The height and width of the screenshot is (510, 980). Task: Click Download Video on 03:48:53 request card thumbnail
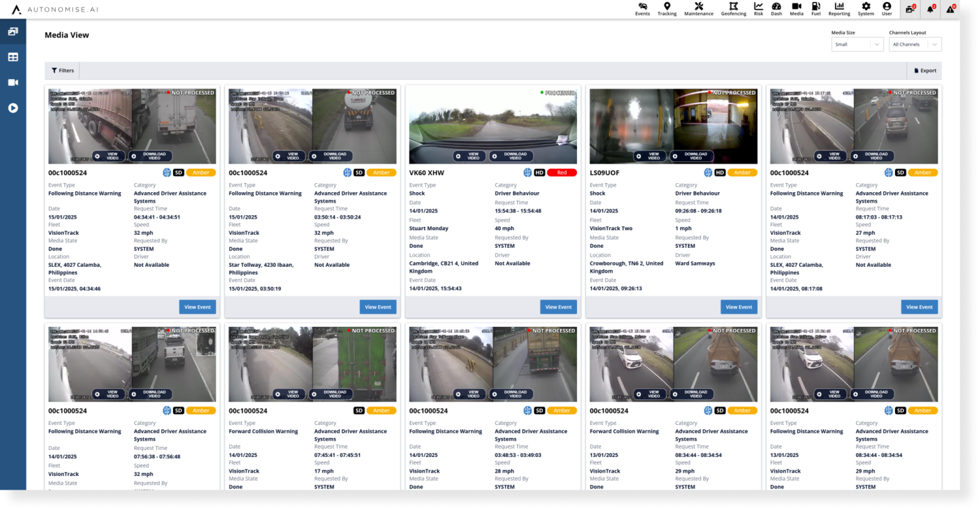(511, 394)
